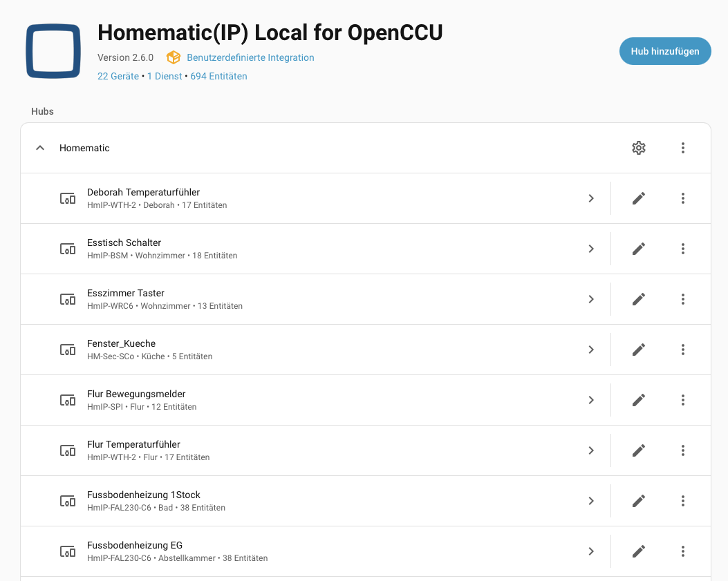Click 'HmIP-SPI • Flur • 12 Entitäten' subtitle
Screen dimensions: 728x581
click(x=142, y=407)
